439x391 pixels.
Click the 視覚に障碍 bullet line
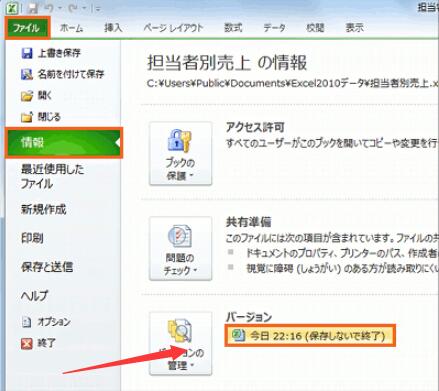342,268
